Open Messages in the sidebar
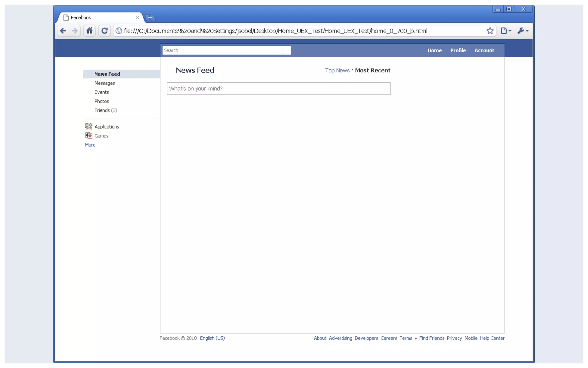Screen dimensions: 588x368 105,83
